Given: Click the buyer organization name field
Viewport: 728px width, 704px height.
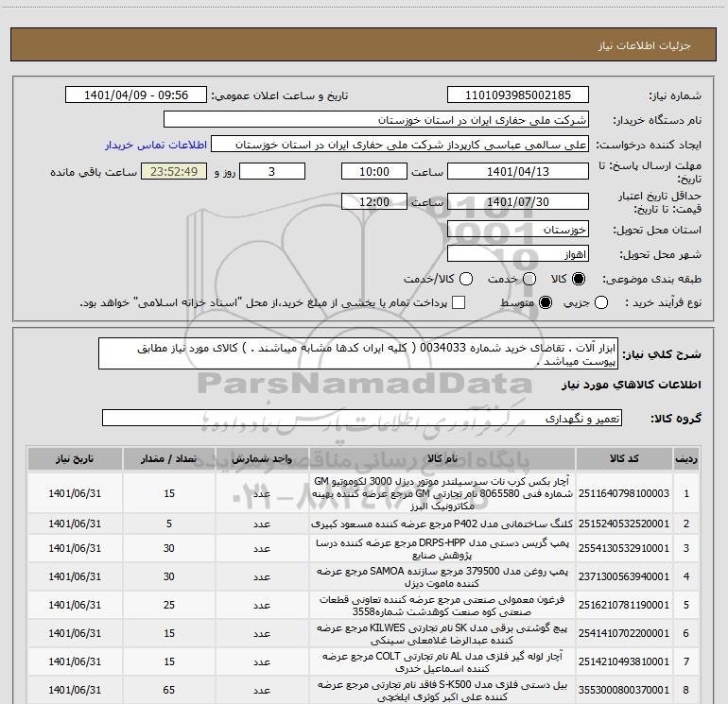Looking at the screenshot, I should click(x=376, y=120).
